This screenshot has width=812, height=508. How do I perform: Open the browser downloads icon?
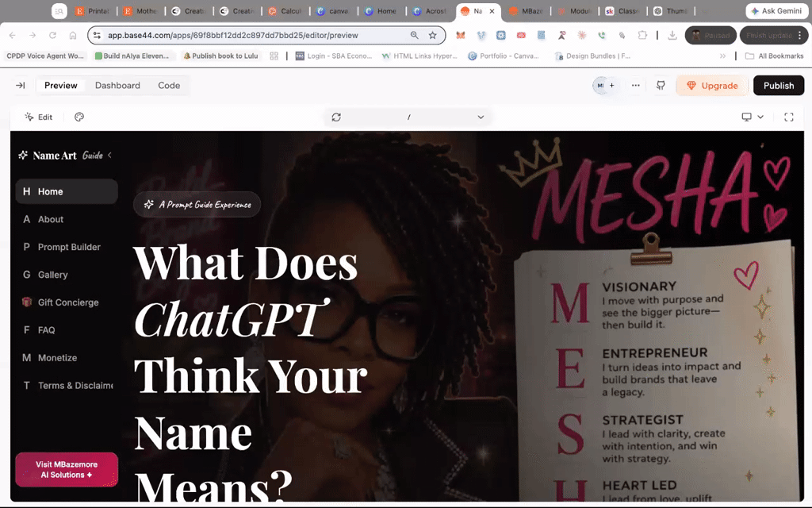pos(672,35)
